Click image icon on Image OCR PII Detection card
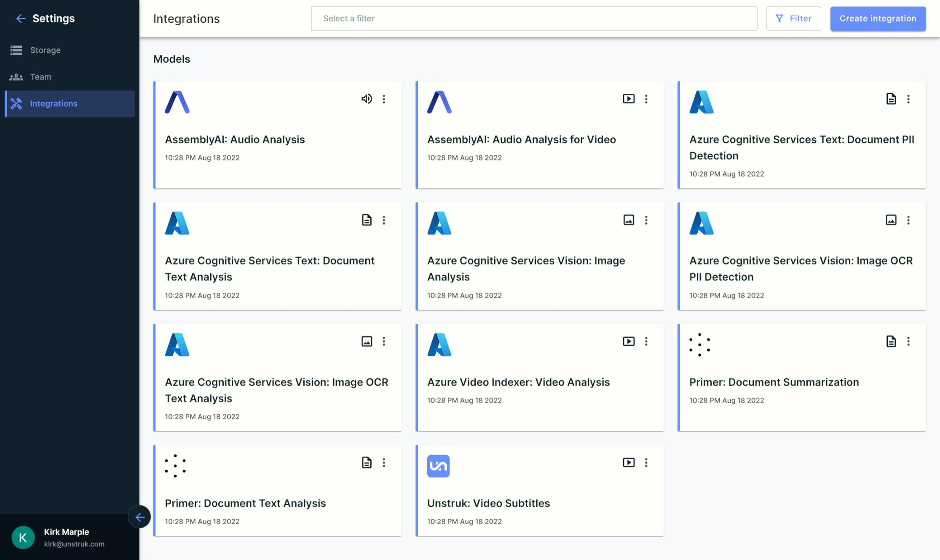 tap(891, 220)
